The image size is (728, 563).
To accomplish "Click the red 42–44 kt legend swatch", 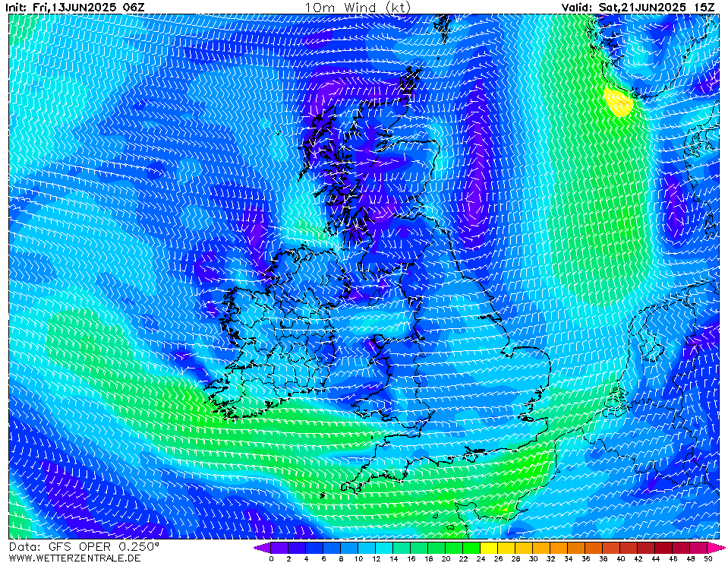I will tap(647, 548).
